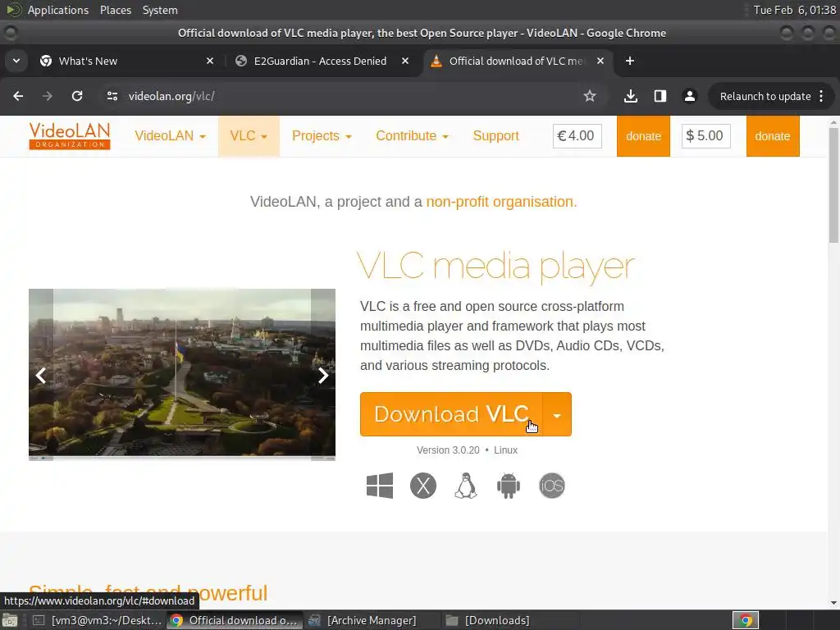Image resolution: width=840 pixels, height=630 pixels.
Task: Click donate button next to dollar amount
Action: pos(773,136)
